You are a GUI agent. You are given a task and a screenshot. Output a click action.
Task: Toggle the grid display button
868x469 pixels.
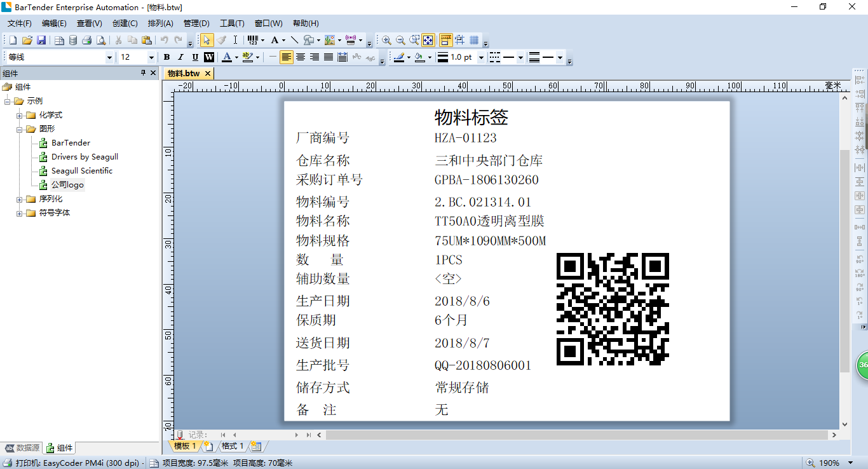(474, 40)
